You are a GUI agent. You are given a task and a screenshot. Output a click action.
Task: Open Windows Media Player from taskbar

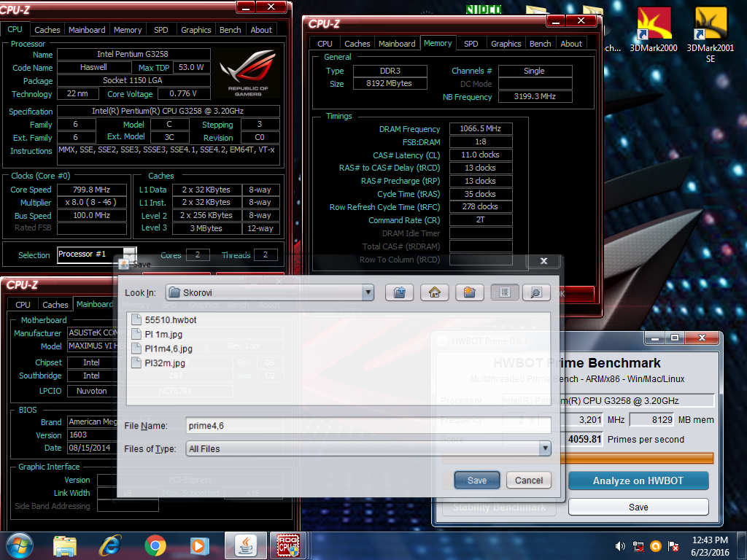(200, 545)
